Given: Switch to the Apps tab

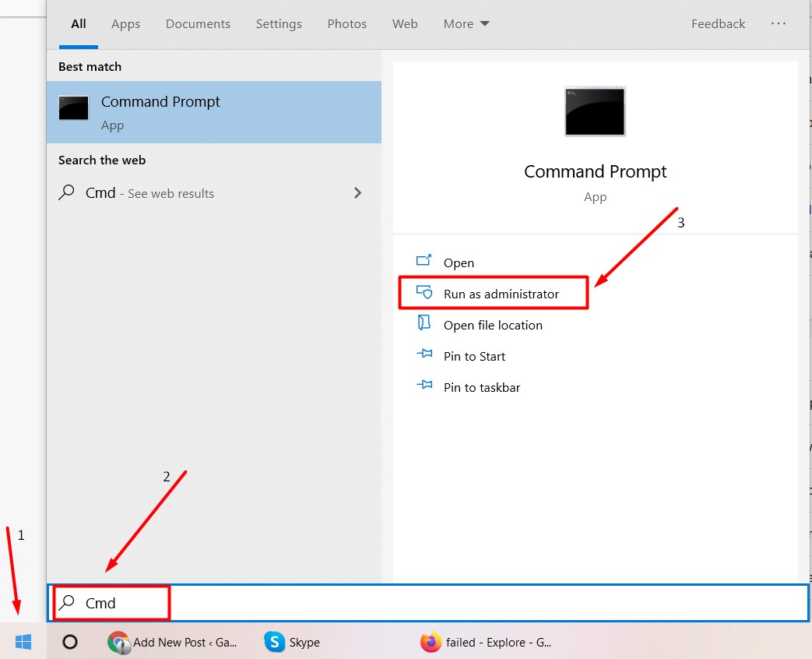Looking at the screenshot, I should coord(126,24).
